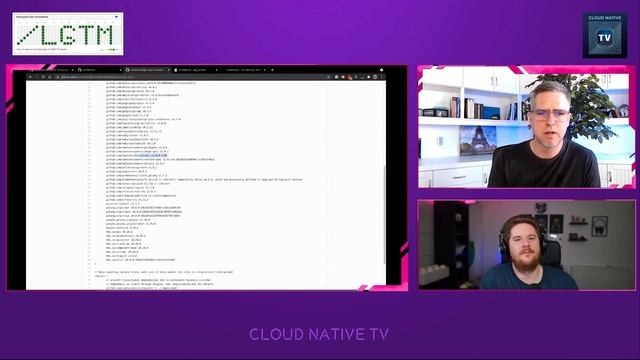Image resolution: width=640 pixels, height=360 pixels.
Task: Click the page's vertical scrollbar thumb
Action: (x=384, y=214)
